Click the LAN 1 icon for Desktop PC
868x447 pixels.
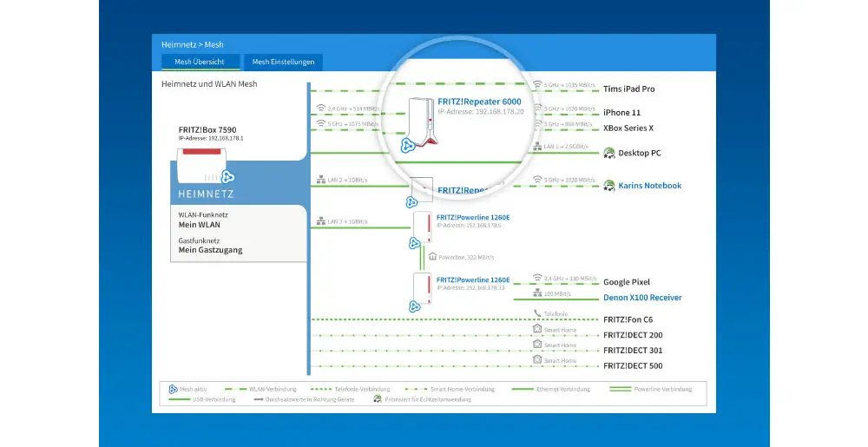tap(537, 146)
